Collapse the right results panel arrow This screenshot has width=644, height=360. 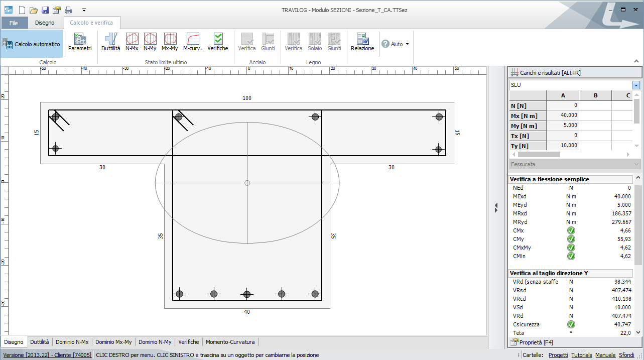pos(496,206)
